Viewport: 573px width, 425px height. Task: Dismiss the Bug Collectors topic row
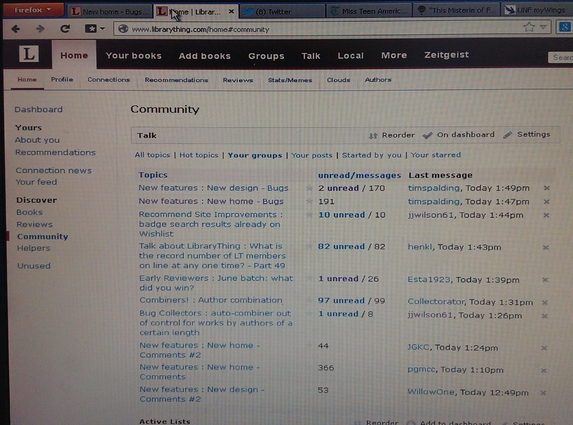(544, 316)
